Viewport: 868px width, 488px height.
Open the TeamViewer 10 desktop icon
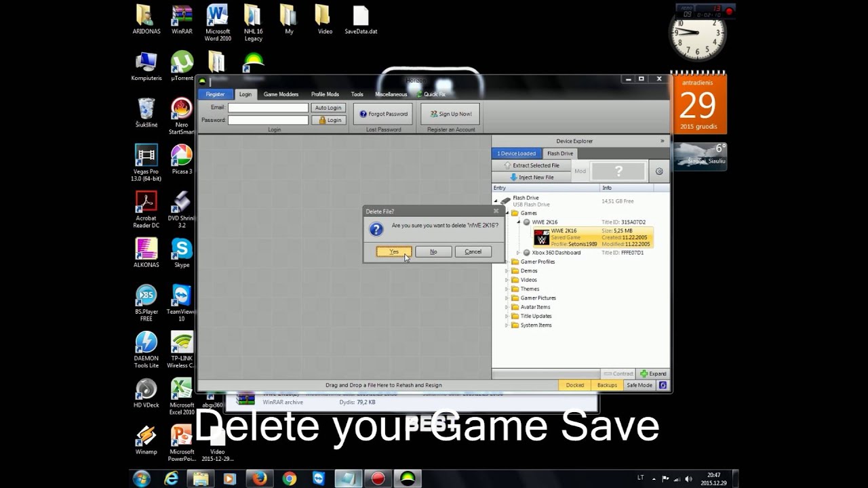pos(182,303)
